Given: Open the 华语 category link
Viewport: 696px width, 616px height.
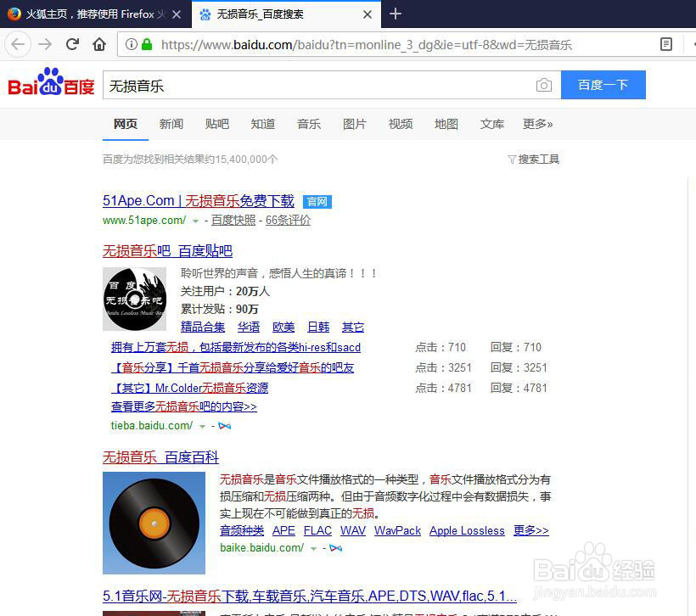Looking at the screenshot, I should click(x=249, y=327).
